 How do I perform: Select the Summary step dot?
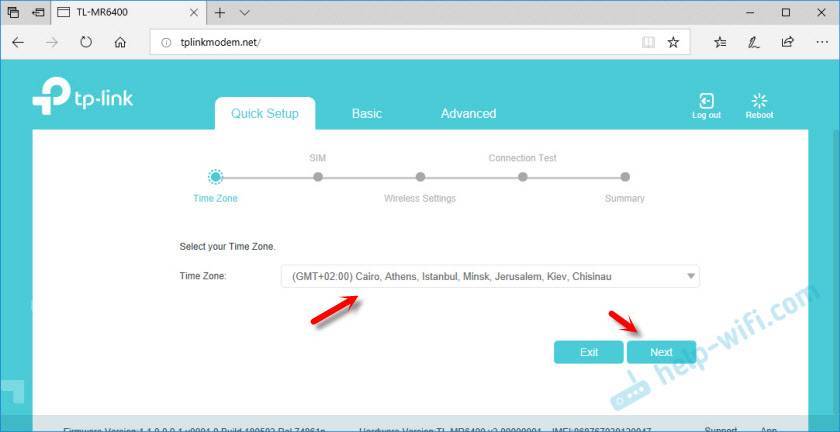point(625,177)
